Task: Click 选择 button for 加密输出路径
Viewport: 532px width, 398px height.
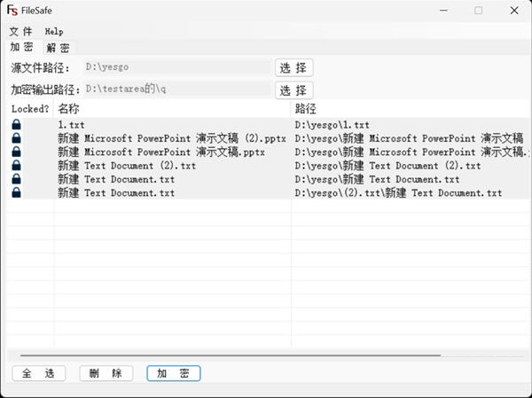Action: click(293, 90)
